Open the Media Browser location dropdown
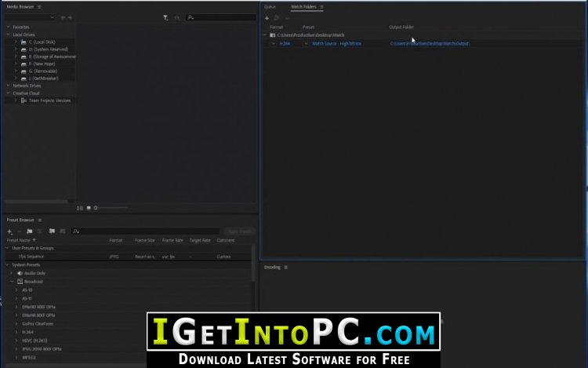This screenshot has height=368, width=588. coord(31,17)
